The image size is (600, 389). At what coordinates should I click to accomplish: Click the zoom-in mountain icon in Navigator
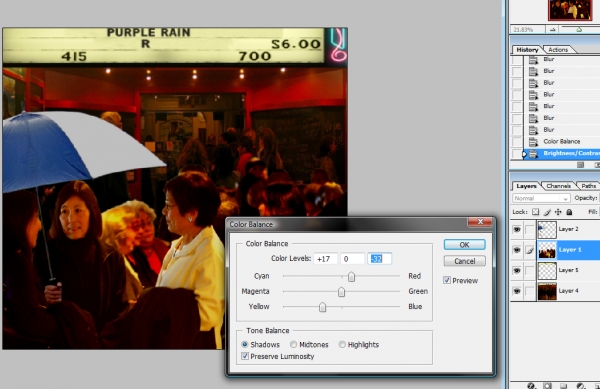pos(579,29)
